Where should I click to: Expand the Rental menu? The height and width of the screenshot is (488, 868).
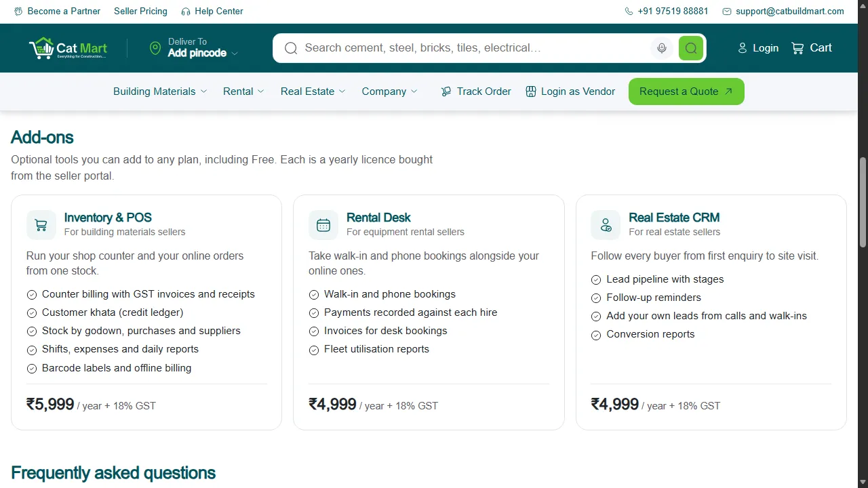coord(243,91)
